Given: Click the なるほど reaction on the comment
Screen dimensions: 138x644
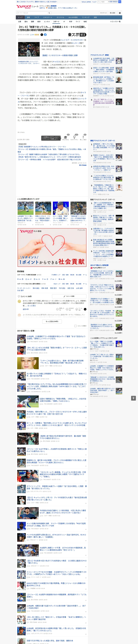Looking at the screenshot, I should pyautogui.click(x=70, y=309).
